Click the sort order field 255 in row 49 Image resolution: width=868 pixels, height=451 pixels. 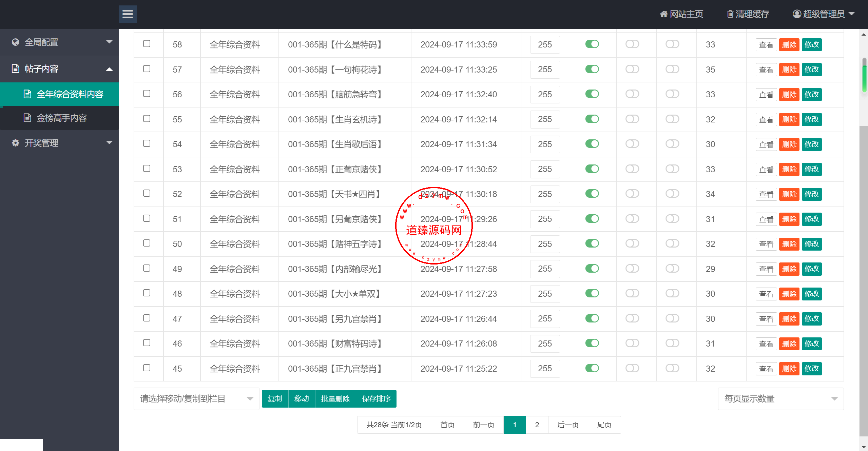(545, 269)
